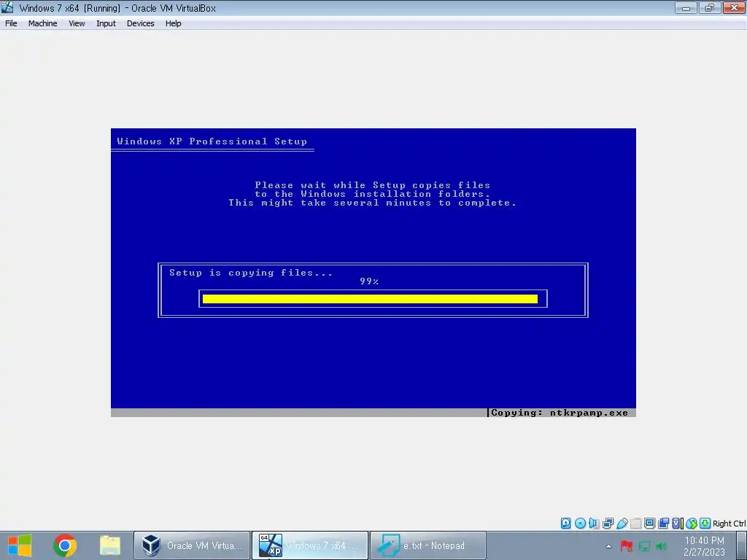Restore down the VirtualBox VM window
Viewport: 747px width, 560px height.
click(710, 7)
